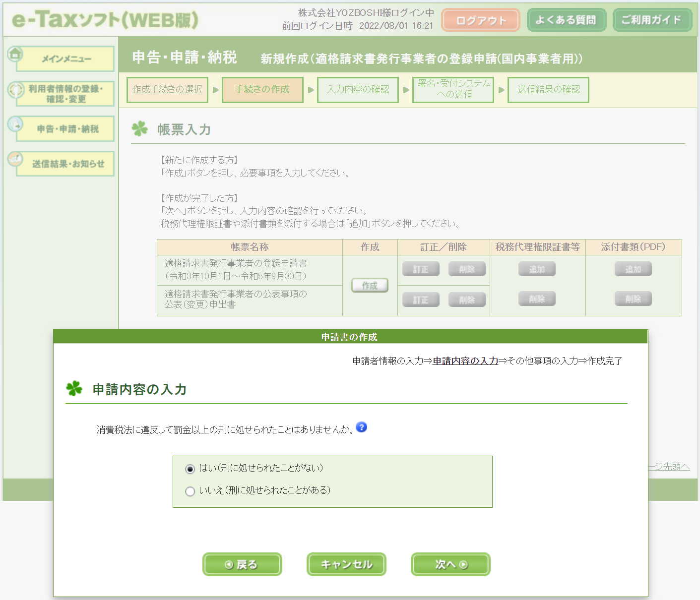Click 追加 under 添付書類(PDF)
Screen dimensions: 700x600
pyautogui.click(x=633, y=269)
